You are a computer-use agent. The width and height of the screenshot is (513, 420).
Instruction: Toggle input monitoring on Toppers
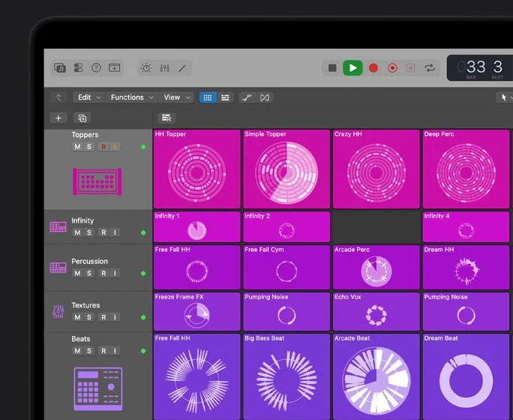115,146
